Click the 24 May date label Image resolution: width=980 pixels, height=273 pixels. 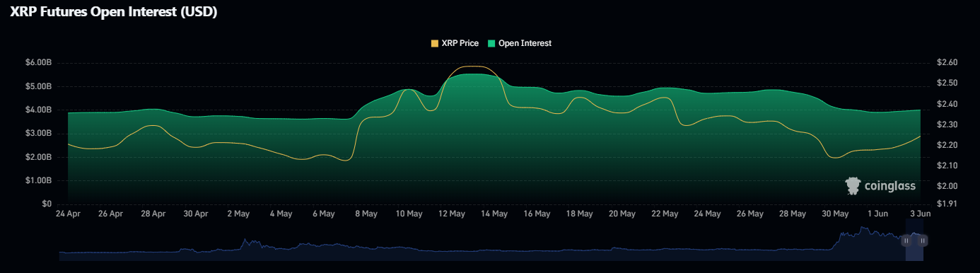point(706,213)
